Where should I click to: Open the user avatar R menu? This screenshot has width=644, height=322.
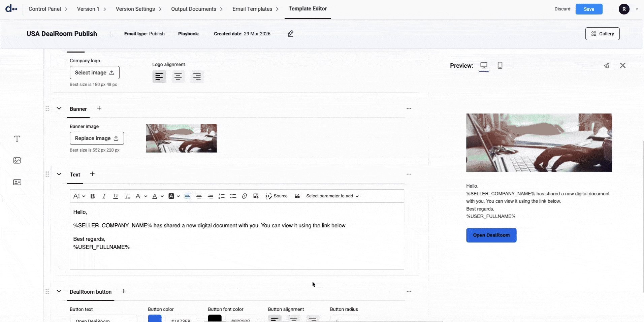624,9
